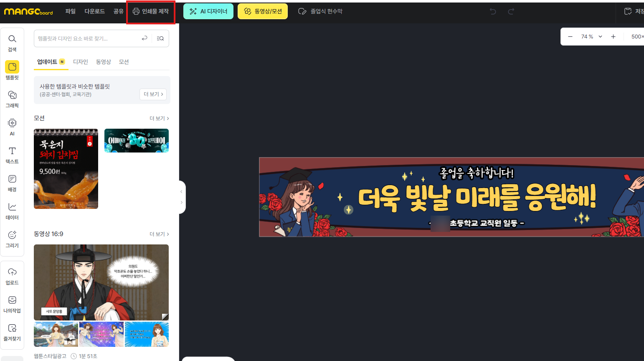Open the 데이터 chart panel
Viewport: 644px width, 361px height.
12,211
